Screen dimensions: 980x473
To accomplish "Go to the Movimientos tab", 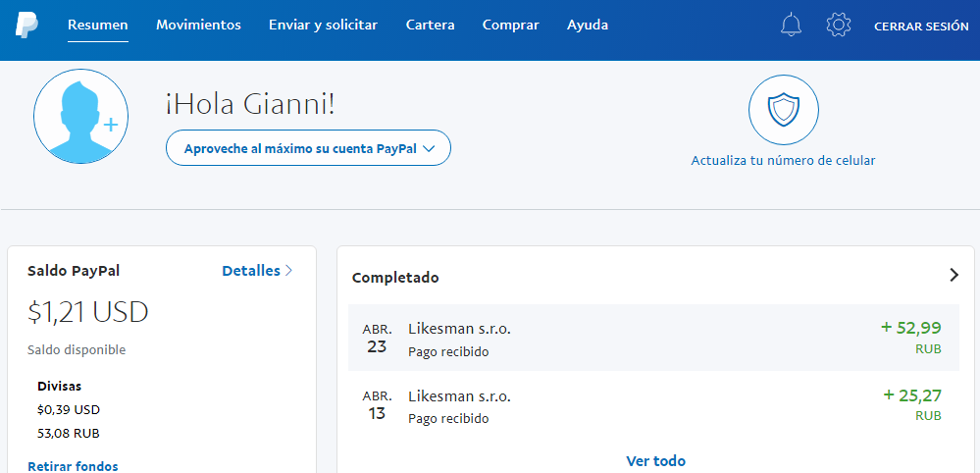I will click(198, 25).
